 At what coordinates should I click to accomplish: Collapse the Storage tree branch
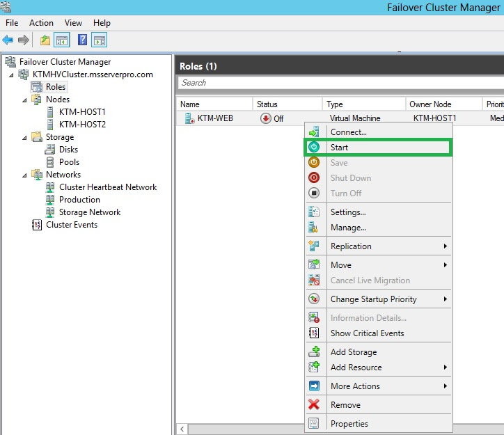click(24, 138)
